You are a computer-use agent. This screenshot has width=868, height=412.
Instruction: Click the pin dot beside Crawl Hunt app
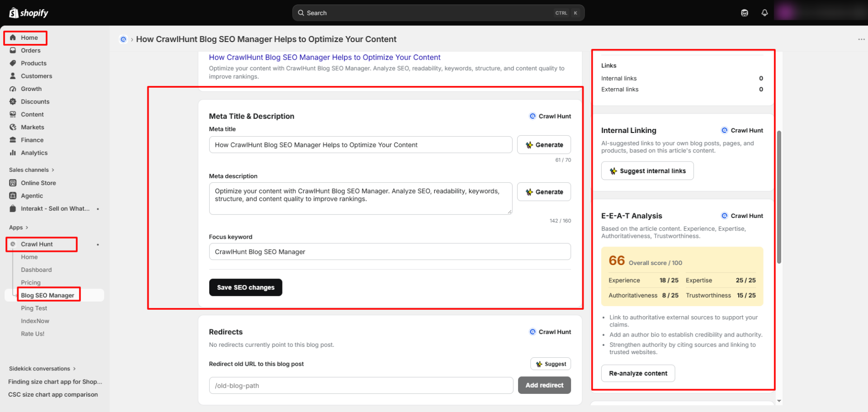pyautogui.click(x=98, y=245)
